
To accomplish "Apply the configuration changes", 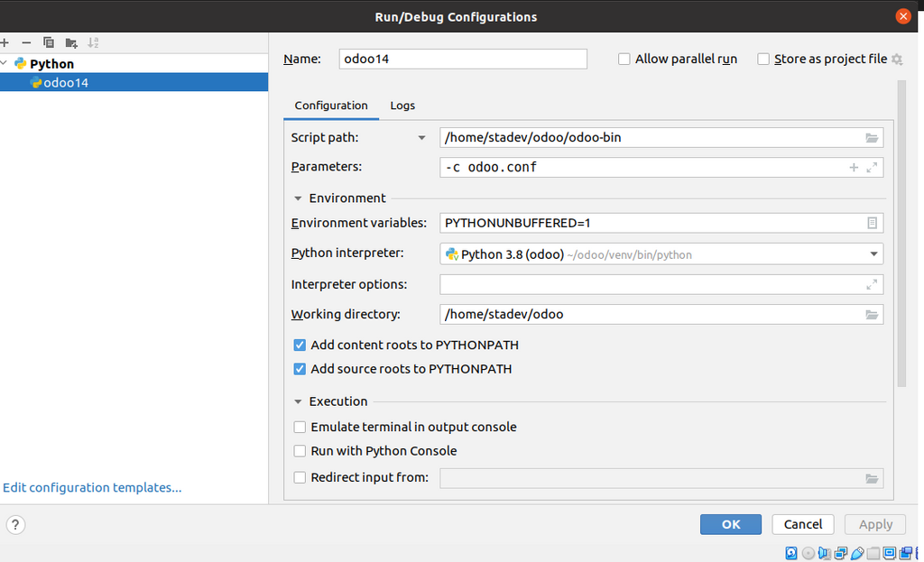I will click(x=874, y=524).
